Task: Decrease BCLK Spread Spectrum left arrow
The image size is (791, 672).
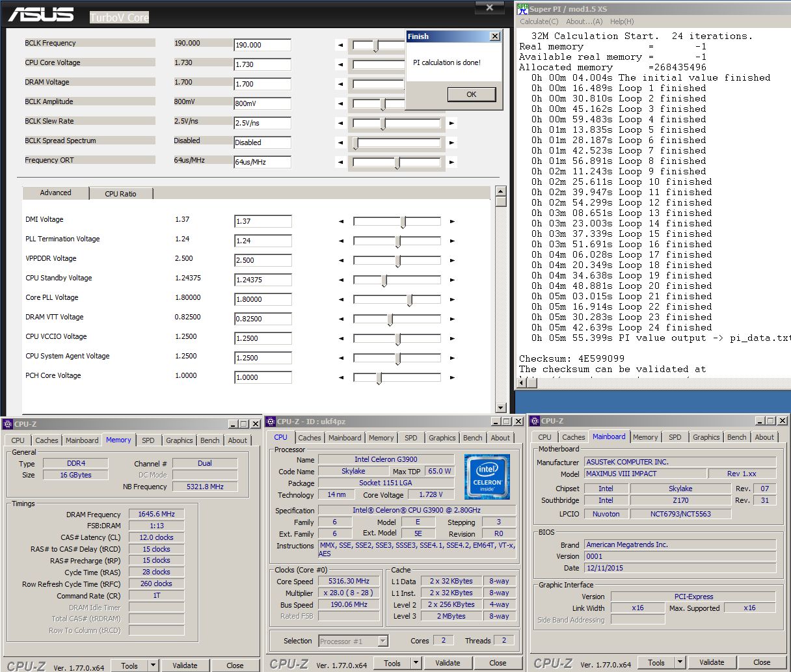Action: tap(340, 142)
